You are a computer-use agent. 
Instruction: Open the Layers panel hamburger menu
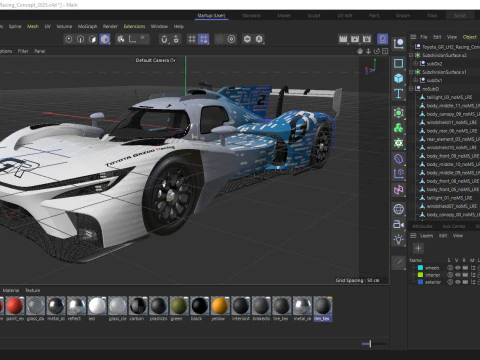point(413,236)
